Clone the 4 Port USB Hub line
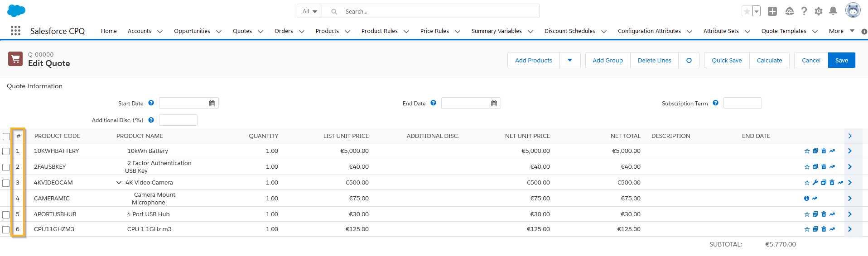The width and height of the screenshot is (868, 256). click(x=815, y=214)
